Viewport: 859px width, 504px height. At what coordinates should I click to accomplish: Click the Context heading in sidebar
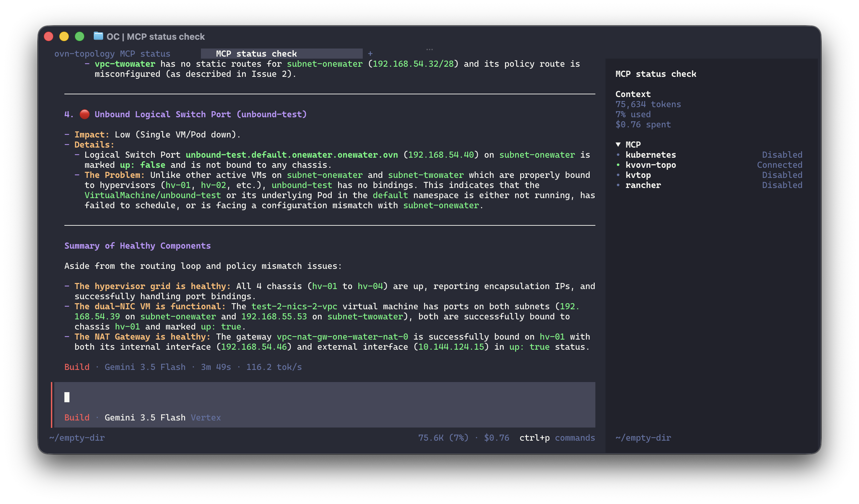click(x=633, y=94)
